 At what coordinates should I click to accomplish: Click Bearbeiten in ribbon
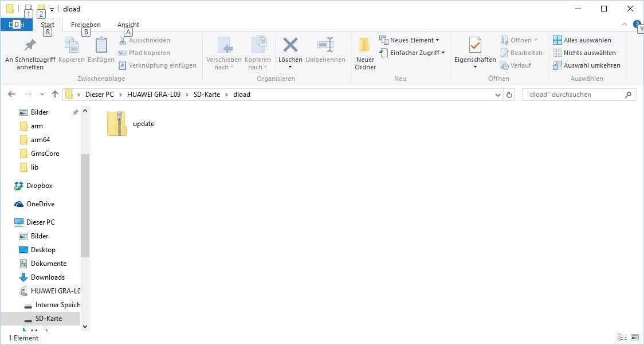pos(521,53)
